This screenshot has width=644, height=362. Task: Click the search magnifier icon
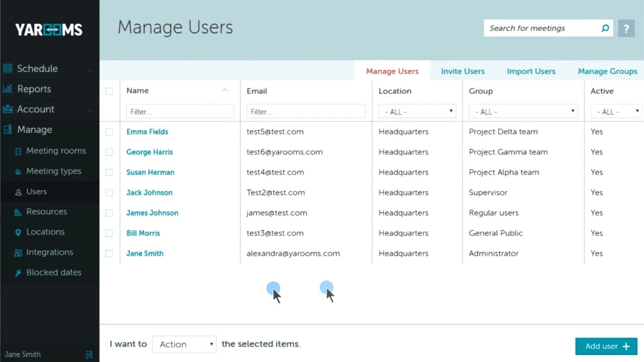coord(605,28)
